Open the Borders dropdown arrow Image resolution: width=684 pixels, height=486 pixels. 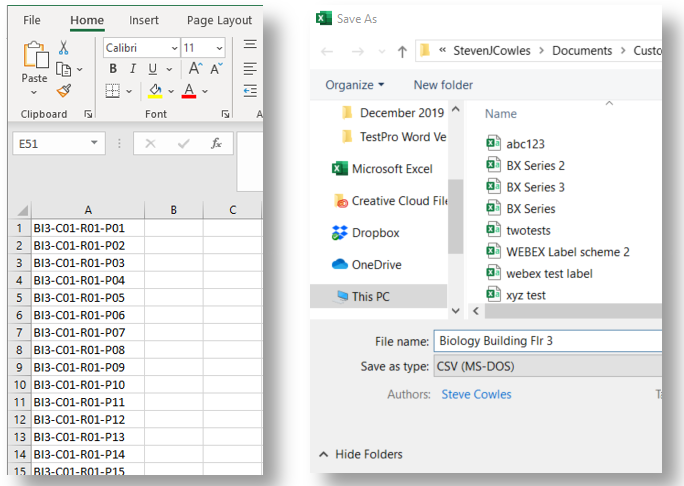click(129, 91)
